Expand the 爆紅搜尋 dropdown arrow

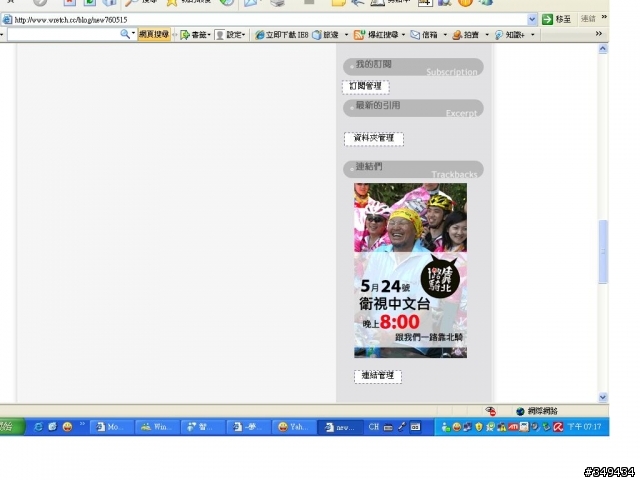(x=403, y=35)
